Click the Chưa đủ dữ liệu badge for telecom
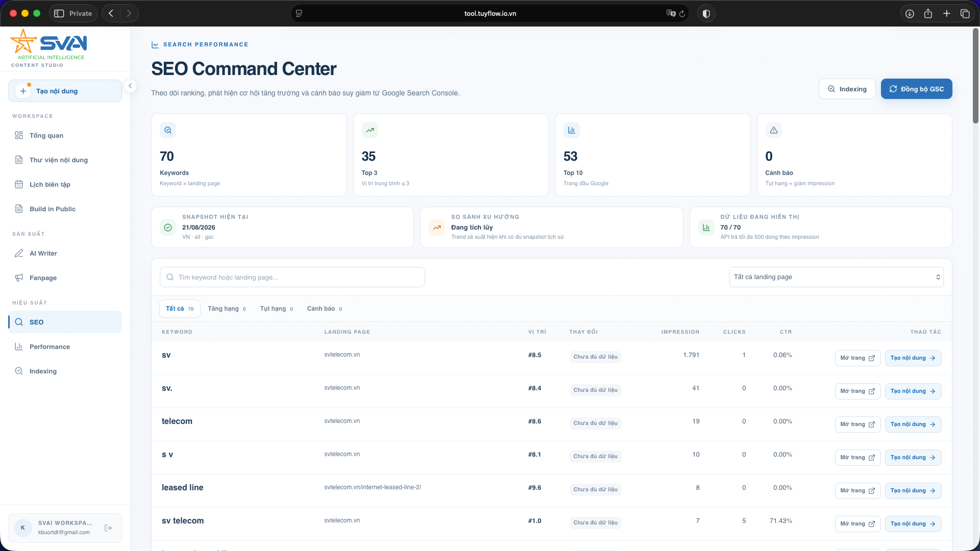This screenshot has height=551, width=980. 595,423
